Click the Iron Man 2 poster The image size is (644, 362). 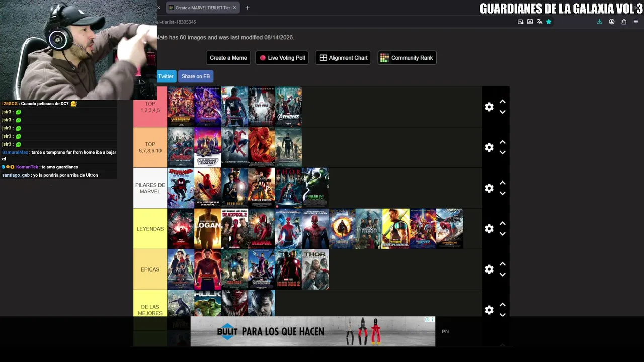(x=289, y=269)
